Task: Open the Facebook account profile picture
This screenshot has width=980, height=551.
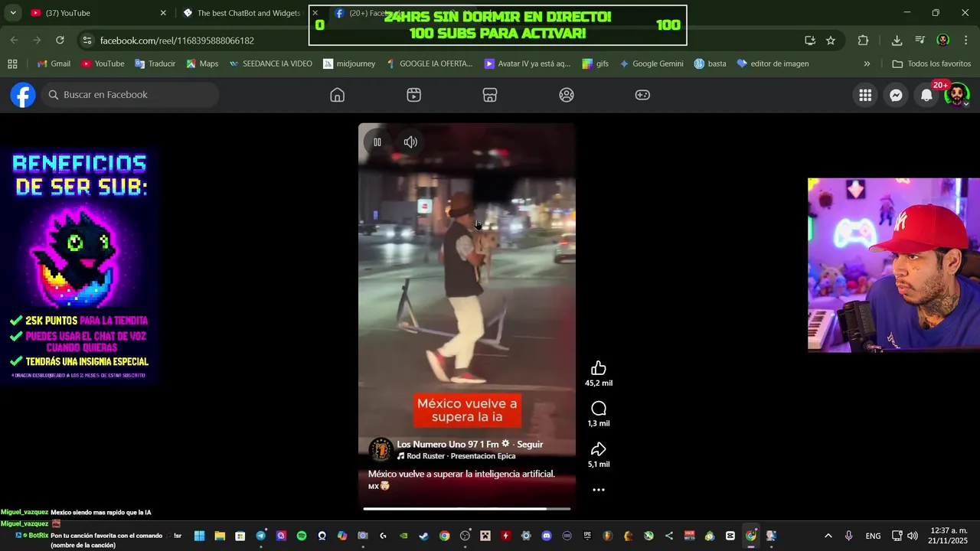Action: 957,95
